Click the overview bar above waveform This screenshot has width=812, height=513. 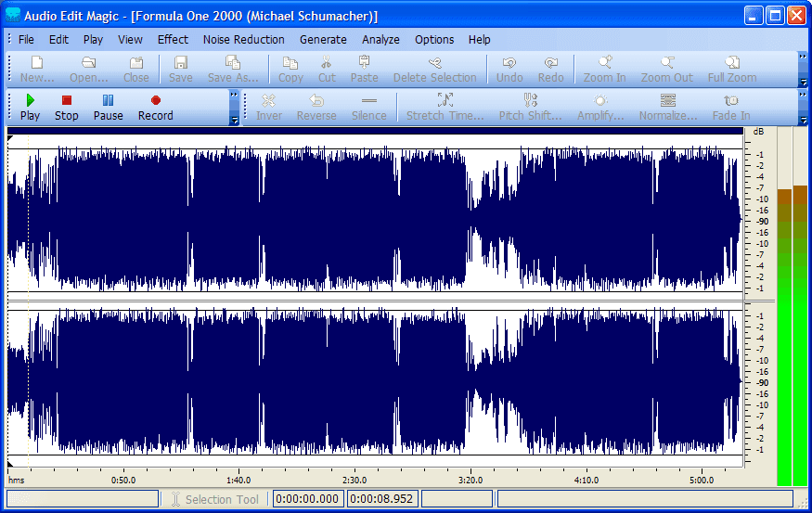[376, 131]
